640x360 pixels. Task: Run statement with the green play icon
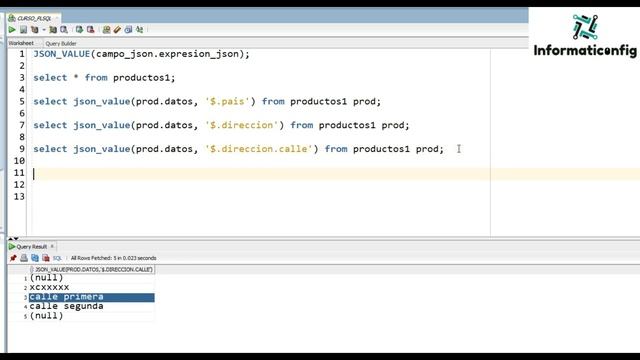[x=12, y=29]
